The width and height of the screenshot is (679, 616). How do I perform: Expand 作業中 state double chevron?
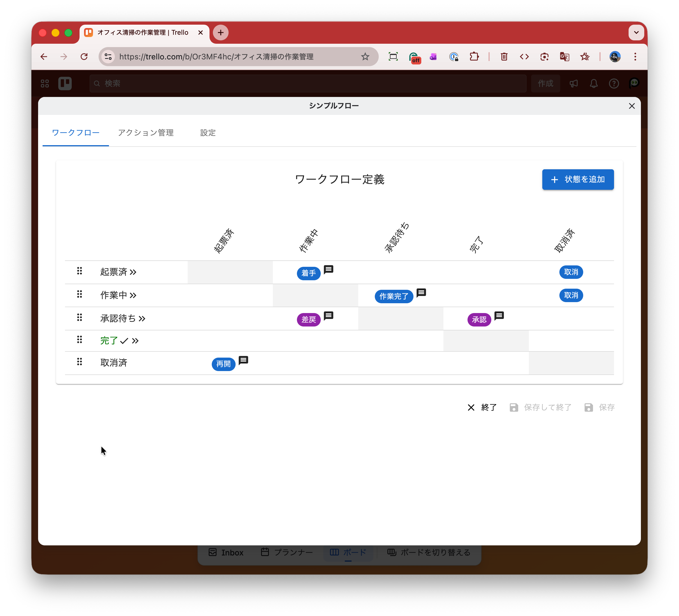133,296
